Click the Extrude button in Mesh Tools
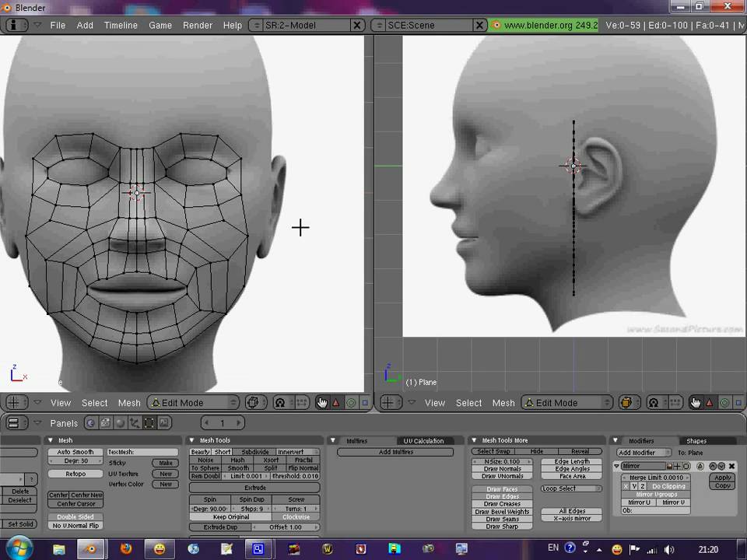The width and height of the screenshot is (747, 560). (x=254, y=488)
